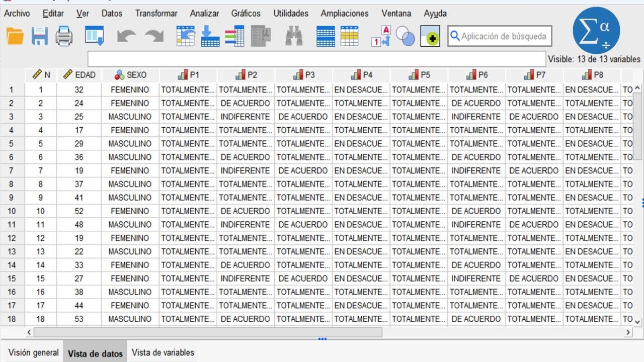
Task: Click inside the Aplicación de búsqueda field
Action: coord(500,36)
